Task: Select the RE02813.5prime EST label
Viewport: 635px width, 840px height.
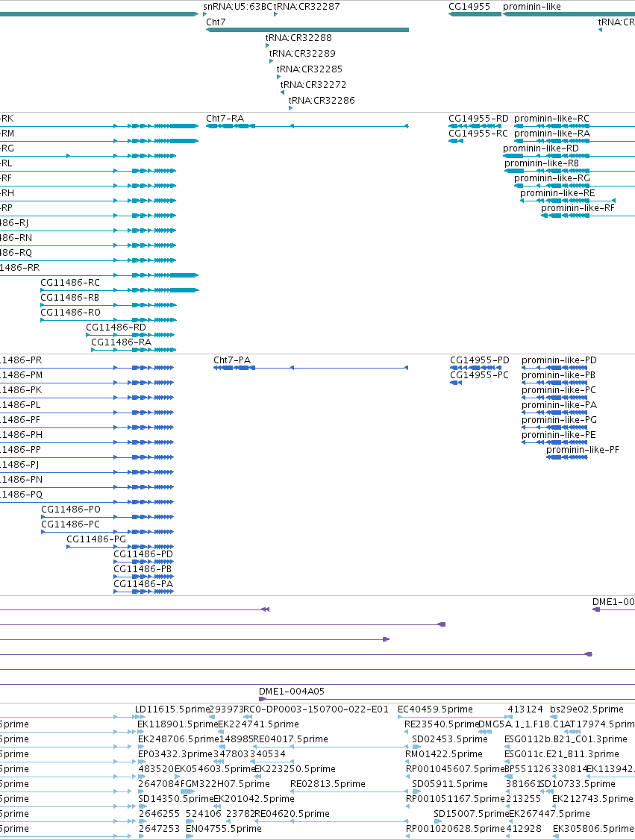Action: (328, 785)
